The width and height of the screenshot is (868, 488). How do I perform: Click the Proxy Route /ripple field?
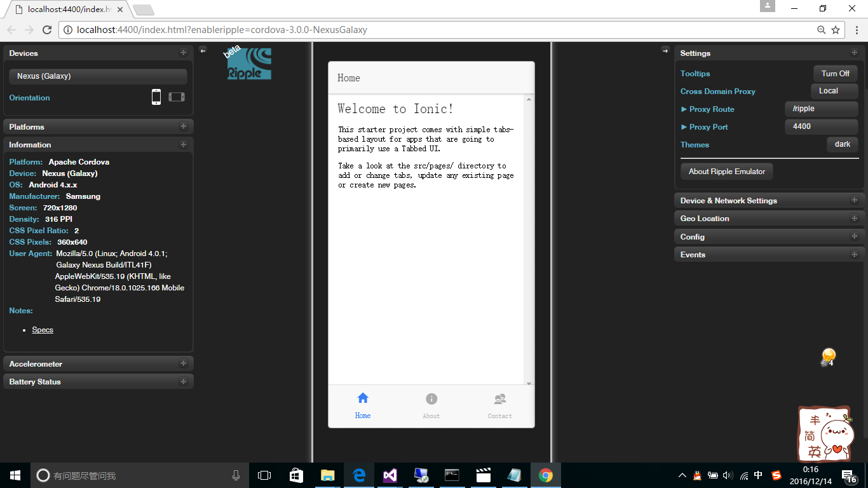(x=822, y=109)
